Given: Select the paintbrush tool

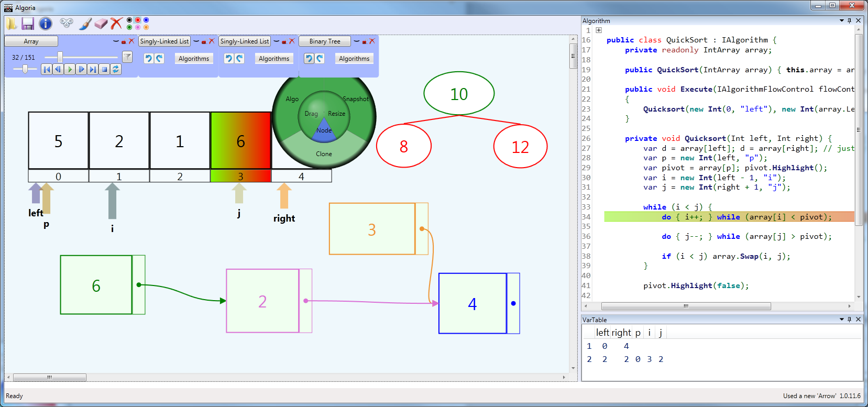Looking at the screenshot, I should (85, 24).
